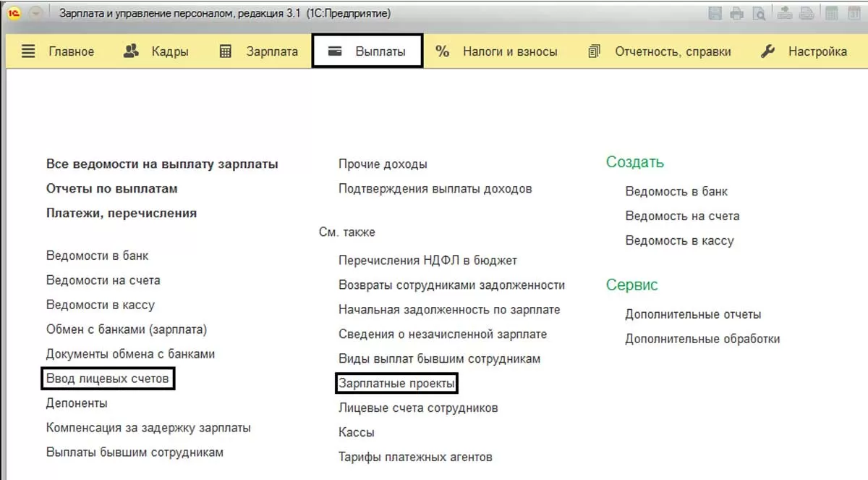Open Платежи, перечисления

tap(122, 214)
